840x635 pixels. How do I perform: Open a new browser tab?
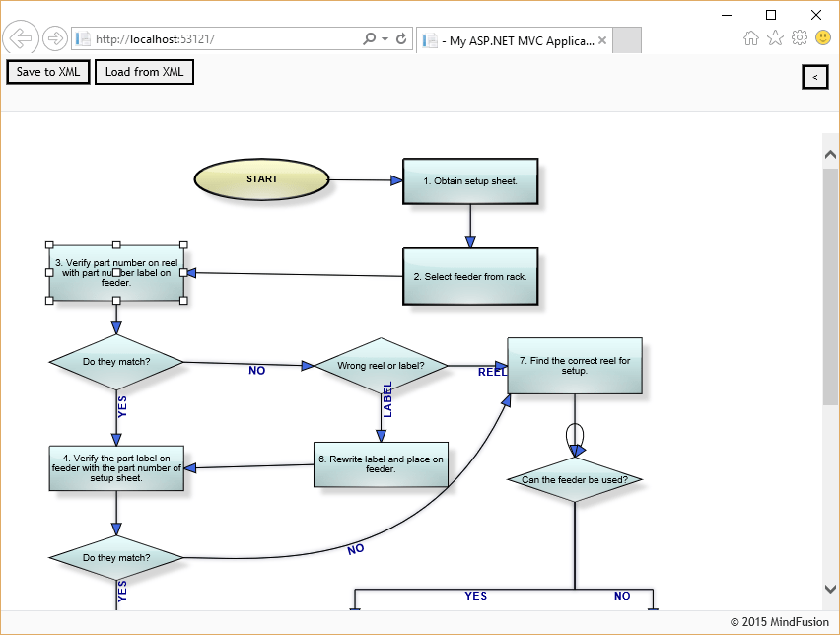[627, 40]
